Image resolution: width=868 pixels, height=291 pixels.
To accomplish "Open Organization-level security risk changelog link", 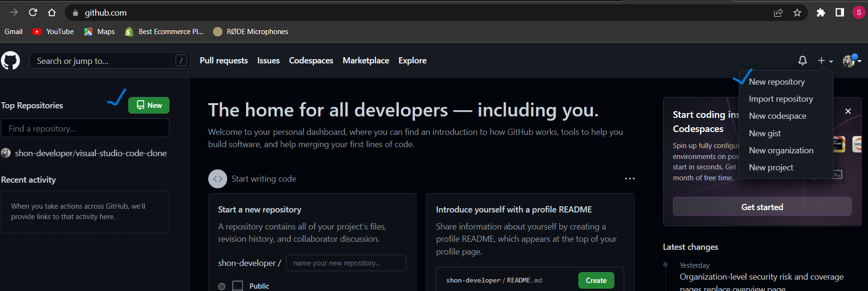I will coord(762,282).
